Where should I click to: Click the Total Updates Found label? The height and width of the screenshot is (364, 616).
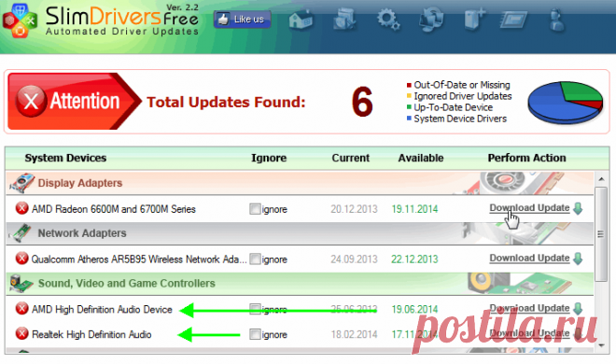pyautogui.click(x=226, y=102)
